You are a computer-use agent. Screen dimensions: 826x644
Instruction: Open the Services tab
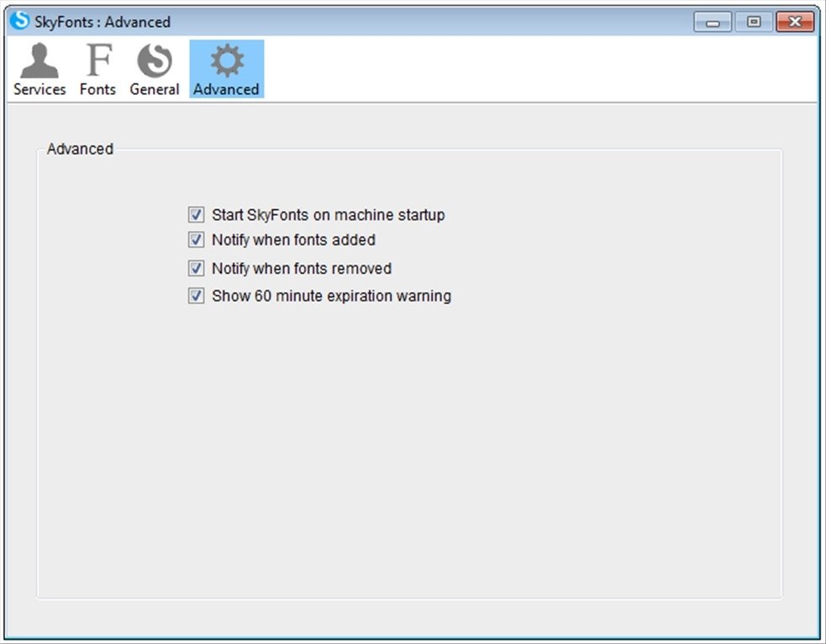39,69
